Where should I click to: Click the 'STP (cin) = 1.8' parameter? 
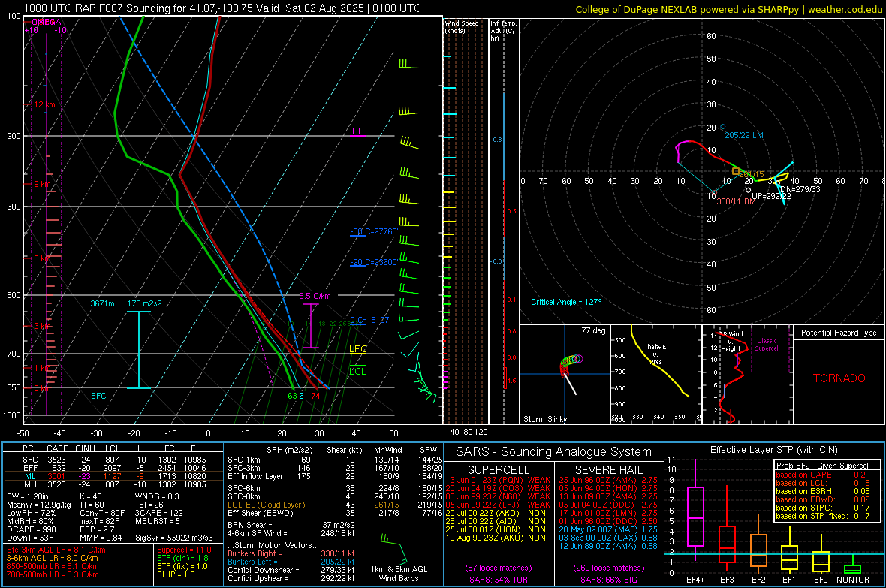point(182,558)
